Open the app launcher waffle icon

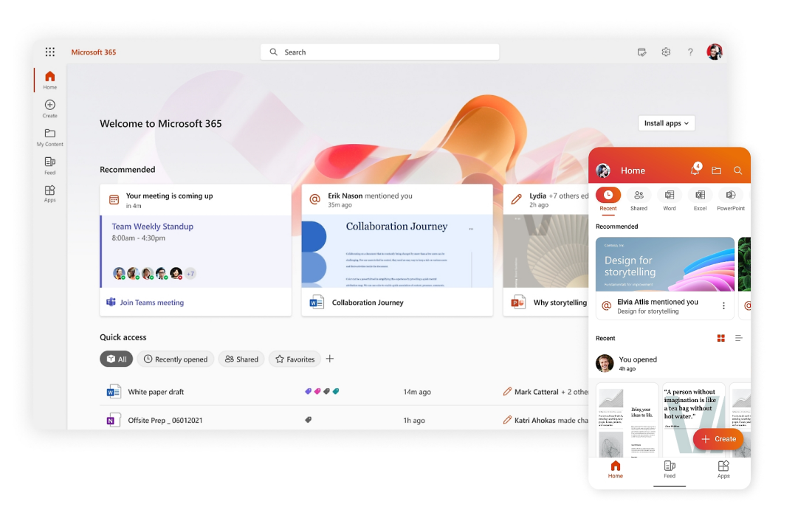tap(49, 52)
